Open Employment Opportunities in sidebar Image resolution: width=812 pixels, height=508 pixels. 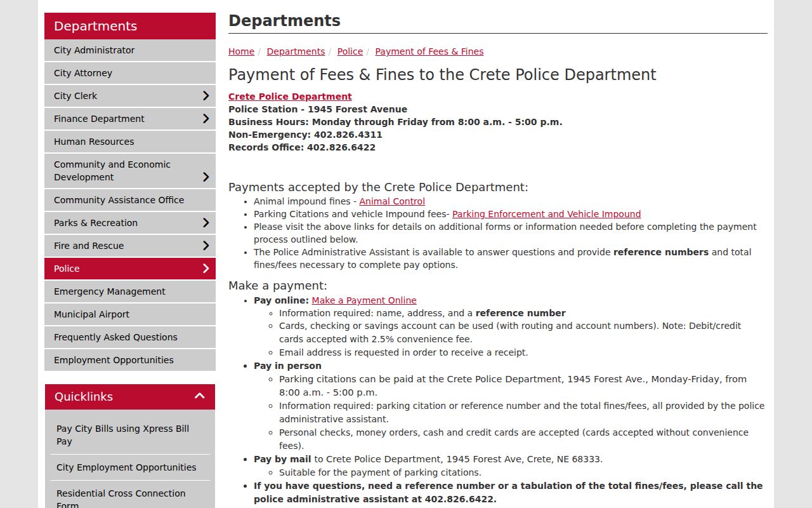[130, 360]
